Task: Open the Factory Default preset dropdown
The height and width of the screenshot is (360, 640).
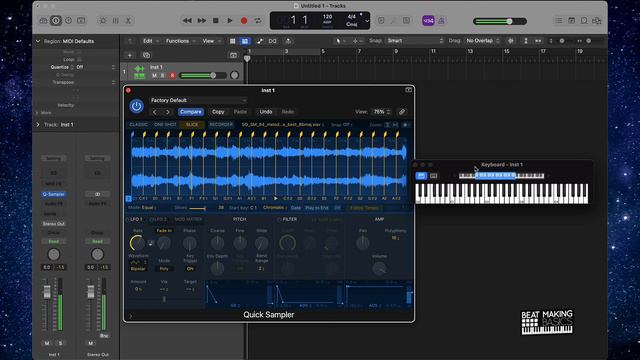Action: tap(198, 100)
